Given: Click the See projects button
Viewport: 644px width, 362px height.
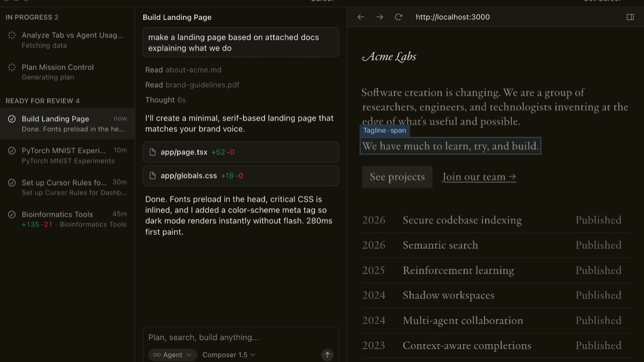Looking at the screenshot, I should tap(397, 177).
